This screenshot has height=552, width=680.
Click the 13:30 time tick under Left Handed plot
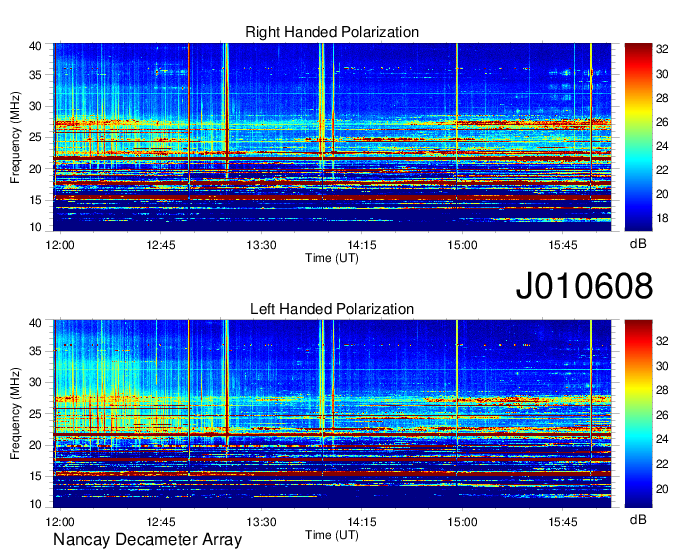pyautogui.click(x=262, y=522)
